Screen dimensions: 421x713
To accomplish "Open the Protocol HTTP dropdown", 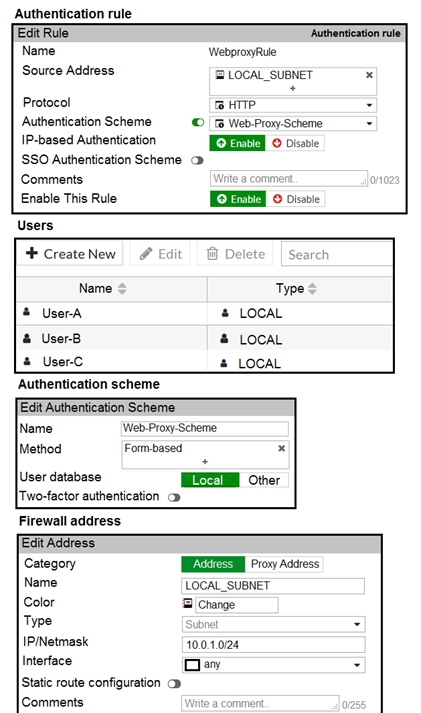I will click(293, 105).
